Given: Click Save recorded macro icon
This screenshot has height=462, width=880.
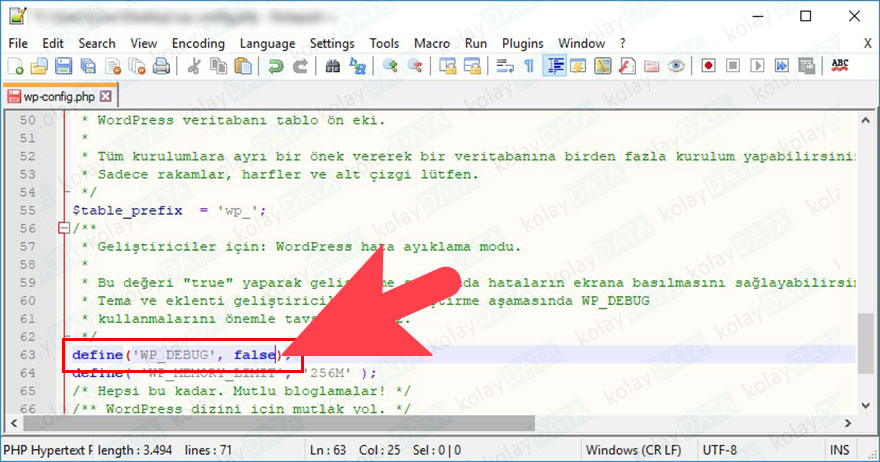Looking at the screenshot, I should coord(806,66).
